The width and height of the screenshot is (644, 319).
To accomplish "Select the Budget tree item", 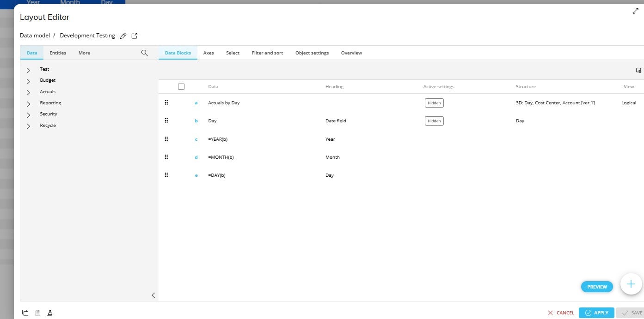I will (x=48, y=80).
